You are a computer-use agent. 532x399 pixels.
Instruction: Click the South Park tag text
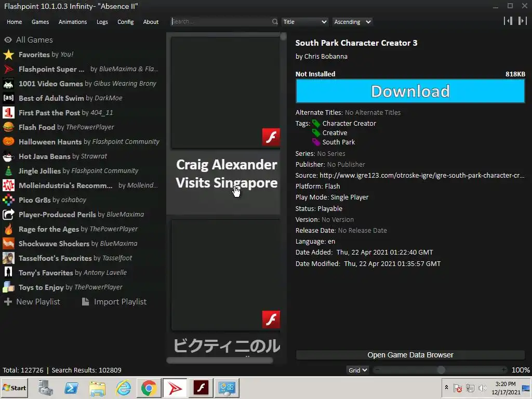point(339,142)
